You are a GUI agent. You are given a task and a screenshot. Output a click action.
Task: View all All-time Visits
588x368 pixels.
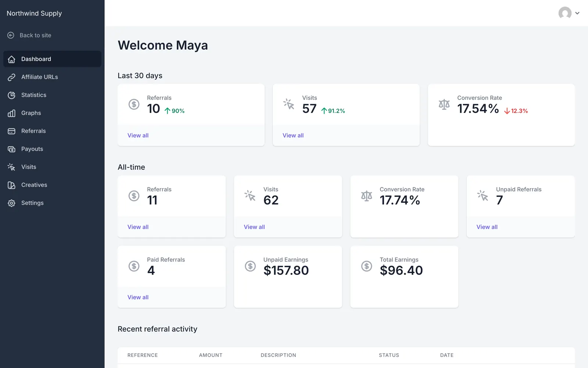254,227
